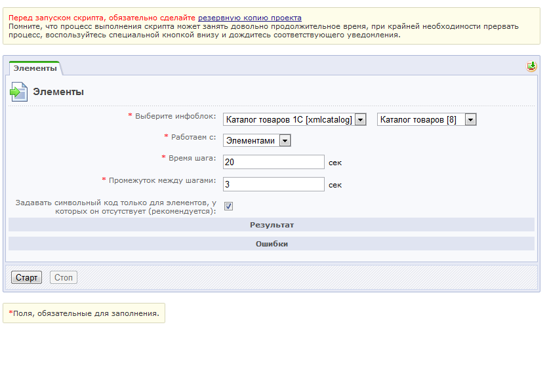Click the 'Поля, обязательные для заполнения' note
Screen dimensions: 547x392
coord(85,313)
